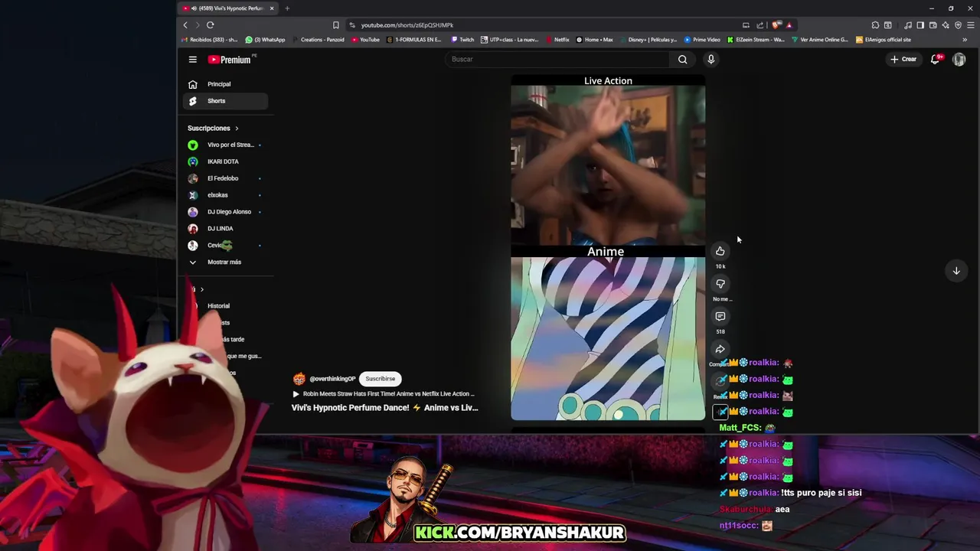Image resolution: width=980 pixels, height=551 pixels.
Task: Click the share page icon in address bar
Action: pyautogui.click(x=759, y=24)
